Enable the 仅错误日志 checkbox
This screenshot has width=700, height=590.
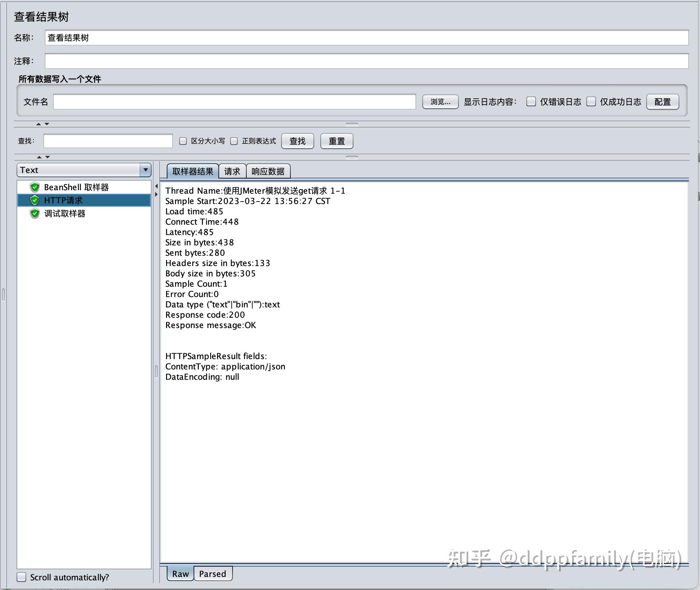(531, 102)
